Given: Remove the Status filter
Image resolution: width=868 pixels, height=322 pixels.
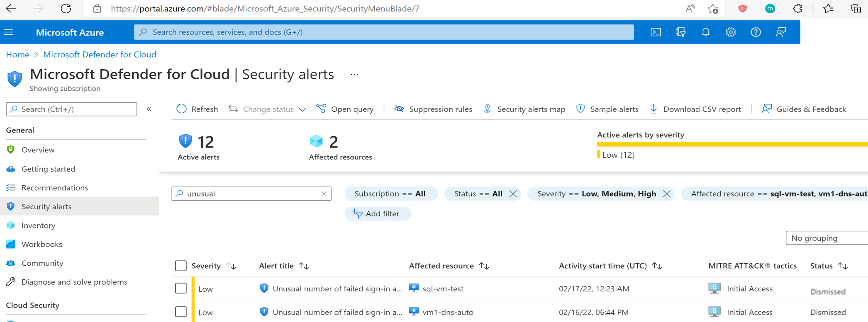Looking at the screenshot, I should 513,194.
